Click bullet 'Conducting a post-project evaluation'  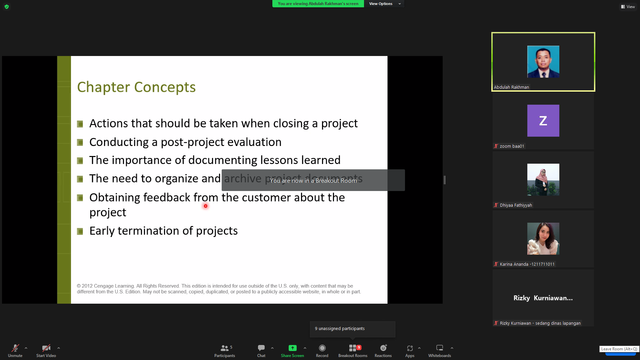pyautogui.click(x=185, y=142)
